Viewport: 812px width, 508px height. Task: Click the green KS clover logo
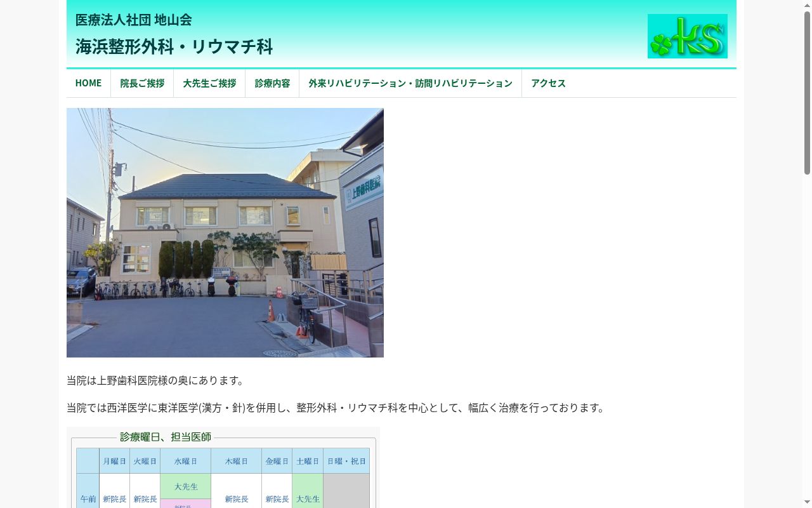[687, 36]
